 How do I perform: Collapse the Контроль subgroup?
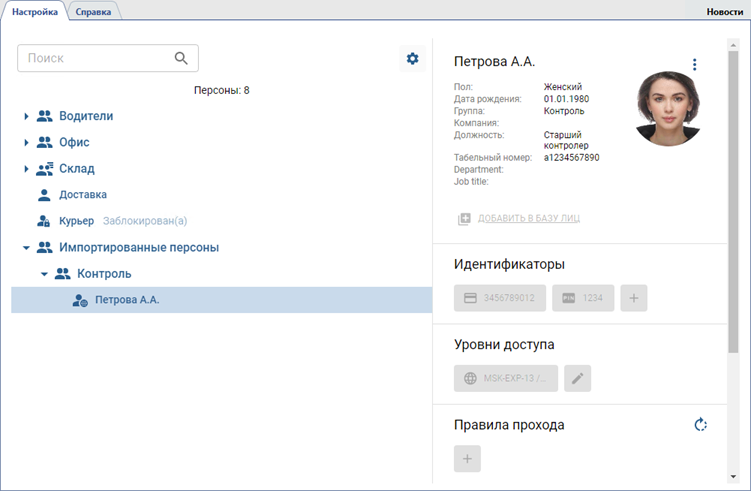click(44, 273)
